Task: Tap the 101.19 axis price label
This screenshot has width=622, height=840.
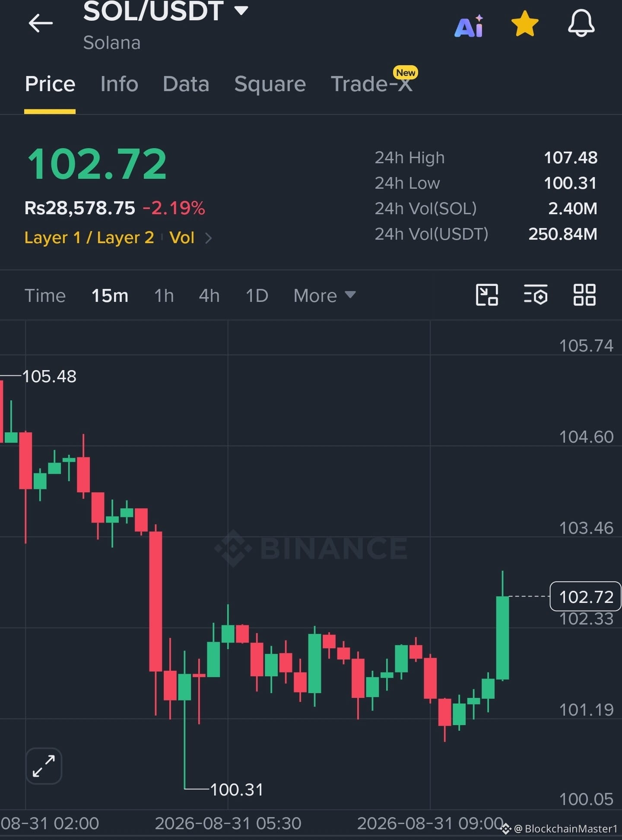Action: tap(586, 710)
